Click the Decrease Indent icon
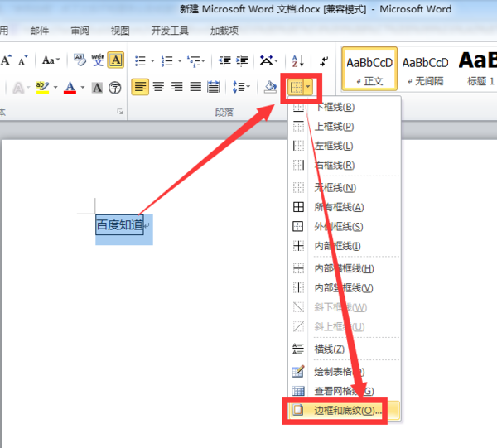Viewport: 497px width, 448px height. click(x=224, y=60)
